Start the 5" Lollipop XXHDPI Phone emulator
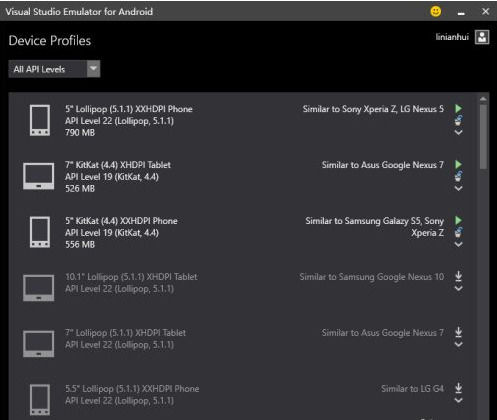497x420 pixels. [x=459, y=109]
